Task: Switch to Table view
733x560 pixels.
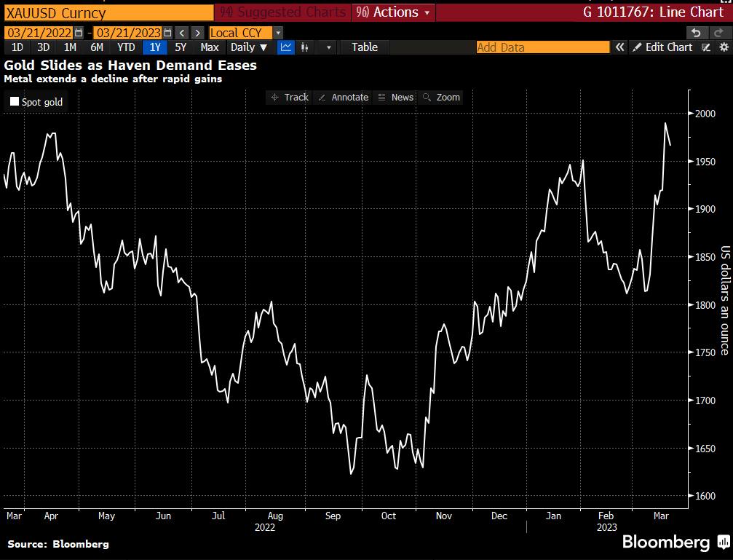Action: [365, 47]
